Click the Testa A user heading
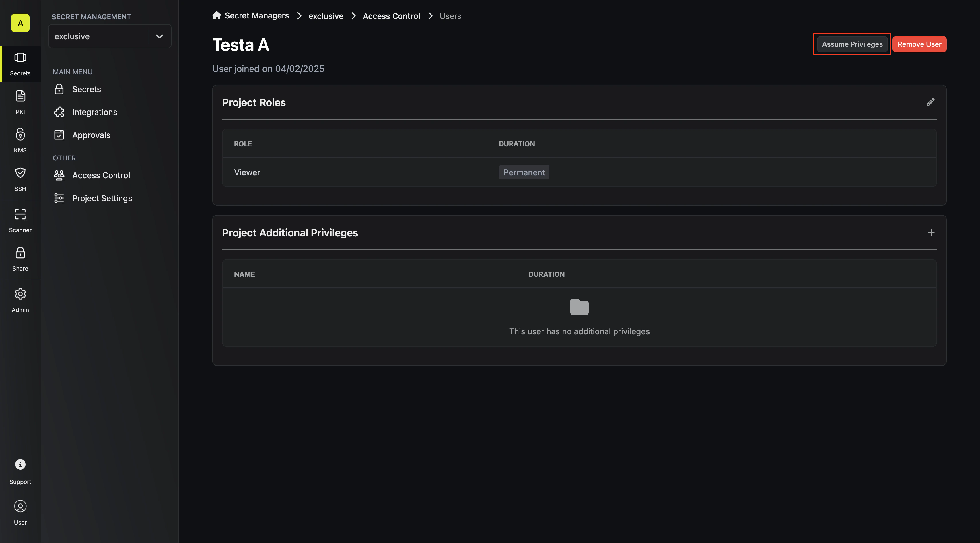Screen dimensions: 980x543 tap(240, 45)
